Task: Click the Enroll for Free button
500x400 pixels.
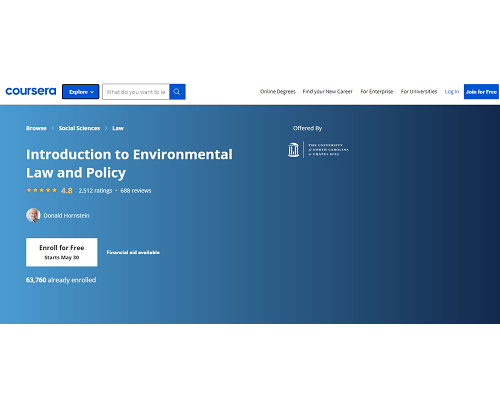Action: click(62, 252)
